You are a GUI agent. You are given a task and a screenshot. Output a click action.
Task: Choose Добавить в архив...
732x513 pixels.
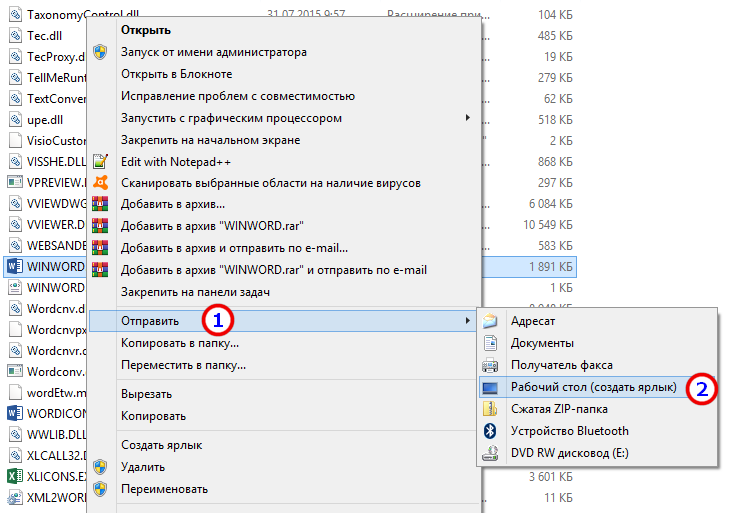173,204
